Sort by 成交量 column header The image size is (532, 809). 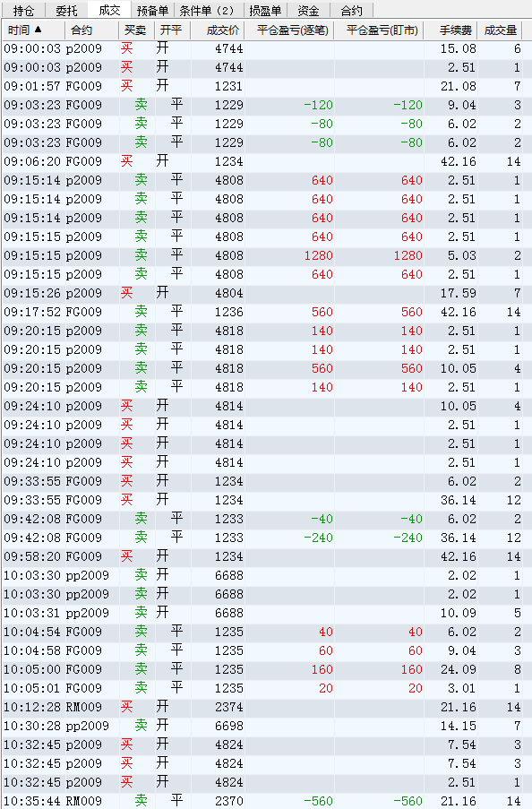(500, 30)
